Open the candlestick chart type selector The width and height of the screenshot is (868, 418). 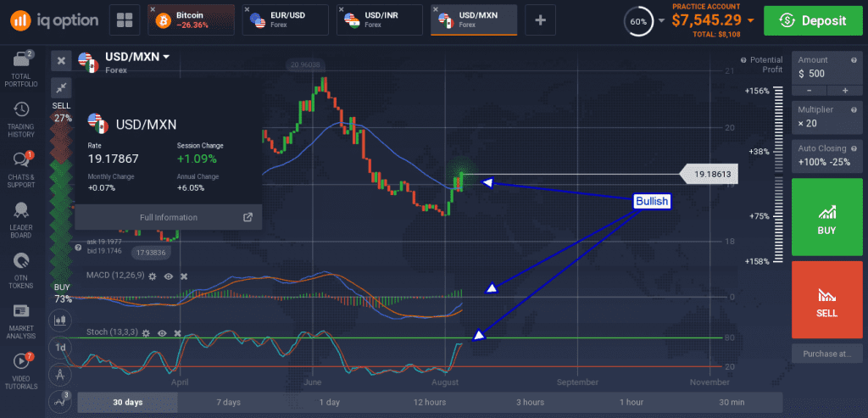pos(60,320)
